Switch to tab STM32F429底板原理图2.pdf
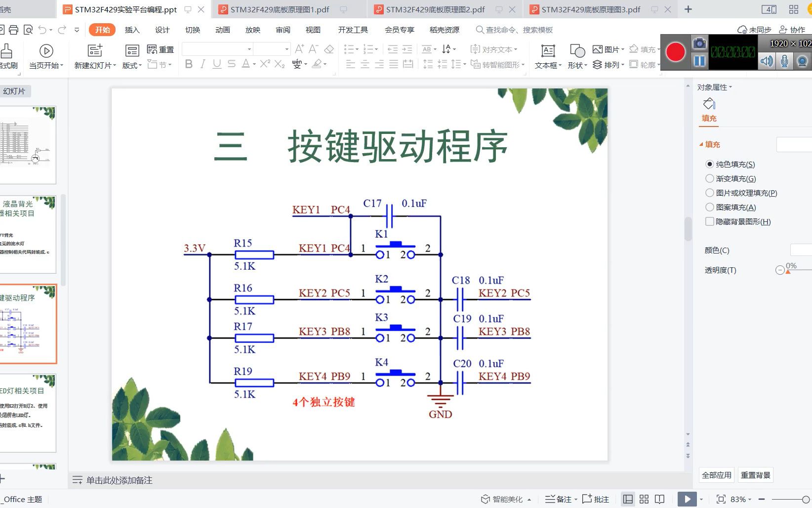 [x=435, y=9]
